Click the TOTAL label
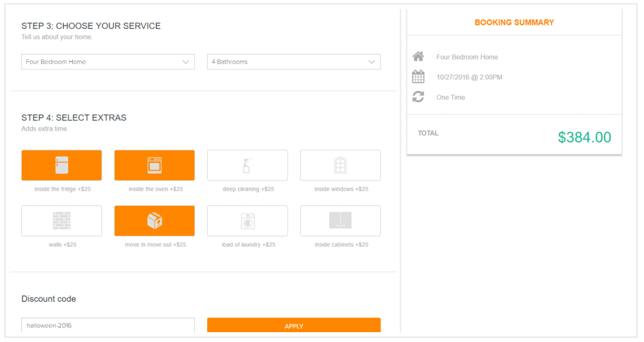Viewport: 644px width, 342px height. click(428, 133)
